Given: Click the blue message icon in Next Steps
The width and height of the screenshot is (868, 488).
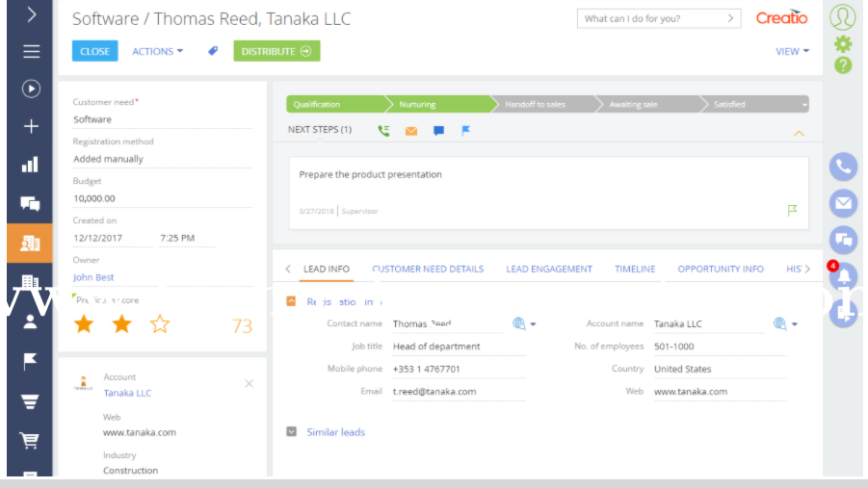Looking at the screenshot, I should coord(439,131).
